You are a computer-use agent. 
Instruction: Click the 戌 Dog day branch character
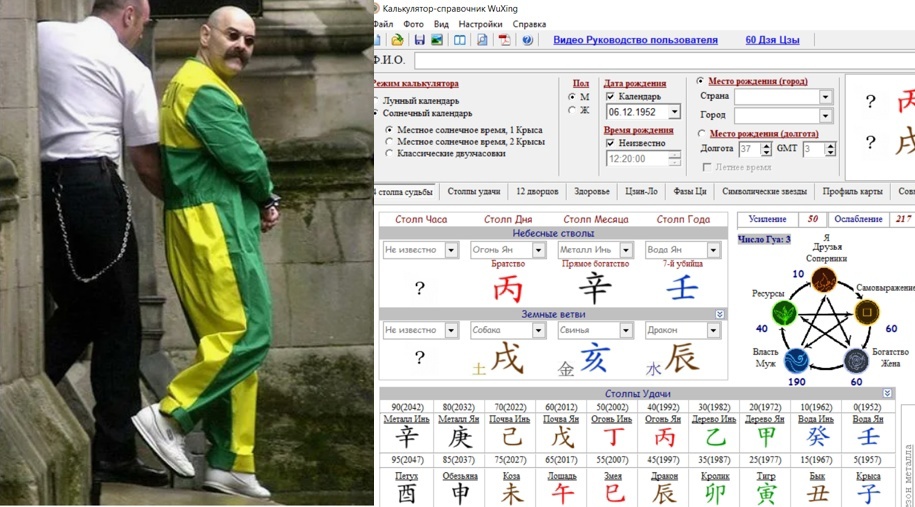click(x=507, y=358)
